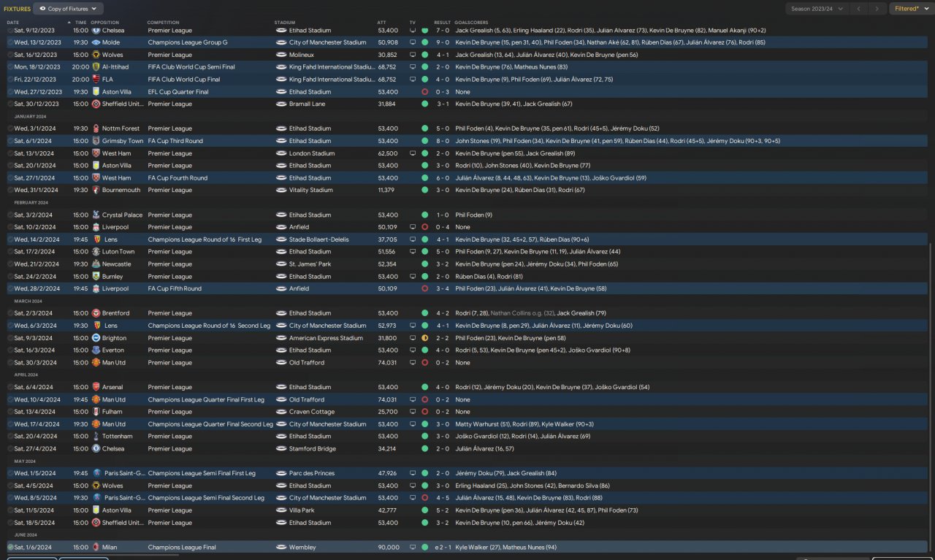The height and width of the screenshot is (560, 935).
Task: Tick the selection circle for Sat, 2/3/2024
Action: [x=10, y=313]
